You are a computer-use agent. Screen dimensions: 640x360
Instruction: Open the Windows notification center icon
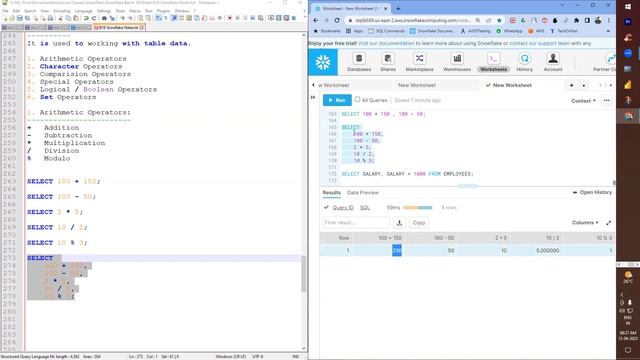coord(628,350)
